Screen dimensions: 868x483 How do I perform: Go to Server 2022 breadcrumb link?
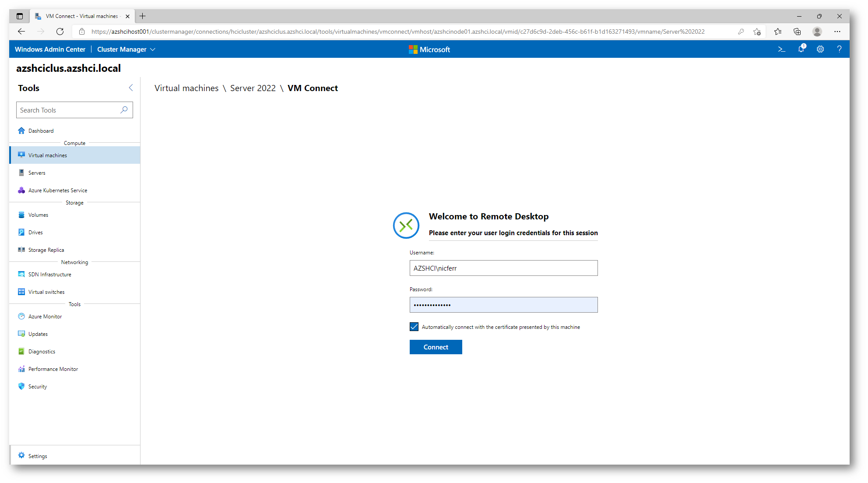coord(253,88)
